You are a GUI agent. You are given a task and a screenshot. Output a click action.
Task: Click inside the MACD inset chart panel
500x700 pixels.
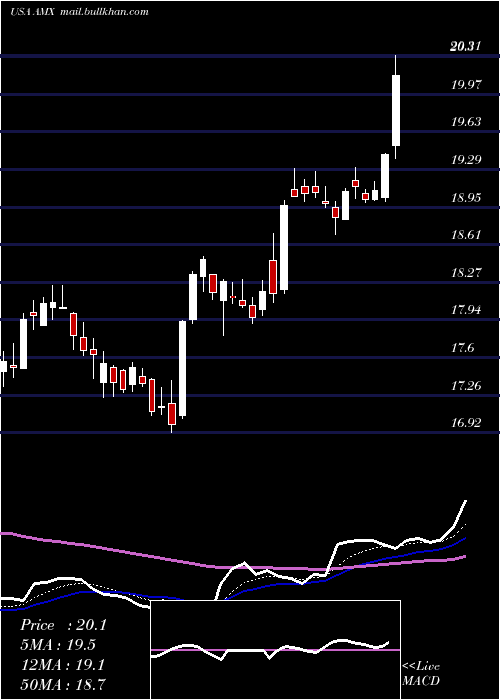(x=275, y=650)
